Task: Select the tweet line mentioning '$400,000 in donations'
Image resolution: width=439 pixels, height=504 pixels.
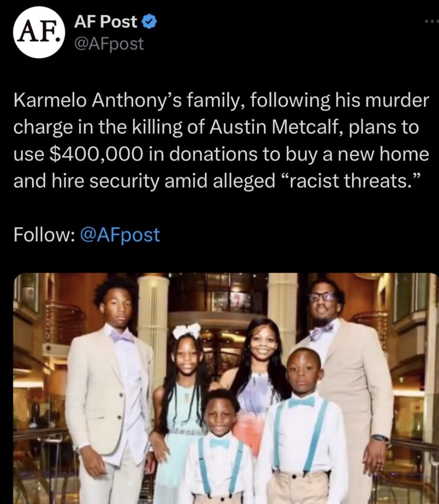Action: pos(222,154)
